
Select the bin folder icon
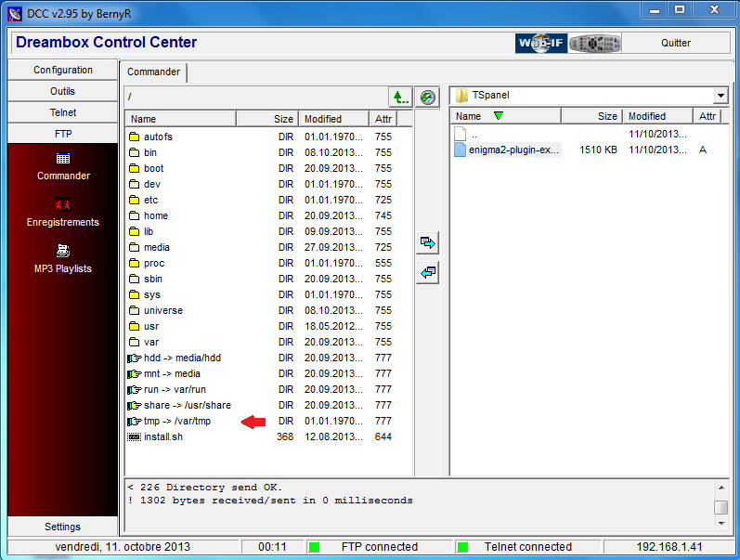point(135,152)
